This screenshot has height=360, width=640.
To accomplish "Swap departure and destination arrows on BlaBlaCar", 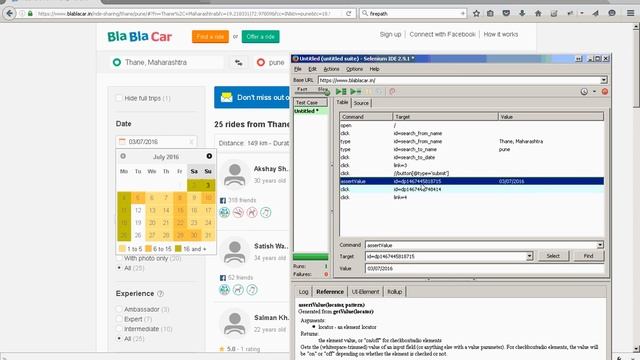I will pos(238,62).
